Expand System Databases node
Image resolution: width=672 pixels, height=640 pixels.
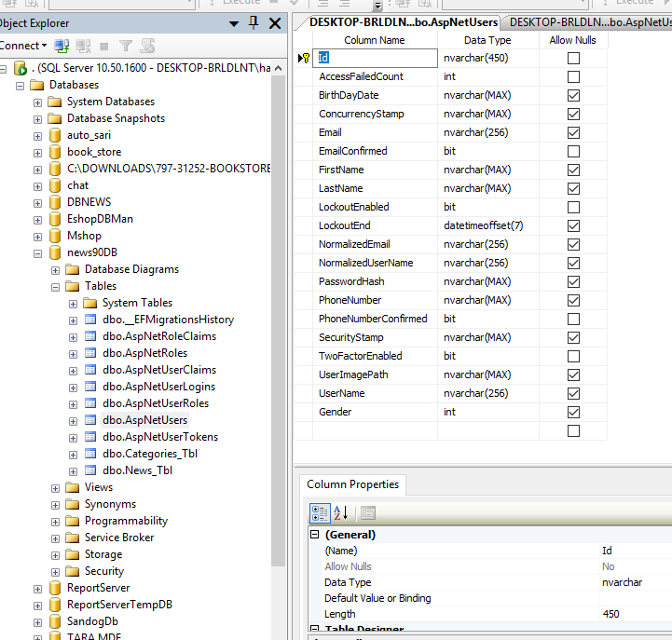click(37, 102)
